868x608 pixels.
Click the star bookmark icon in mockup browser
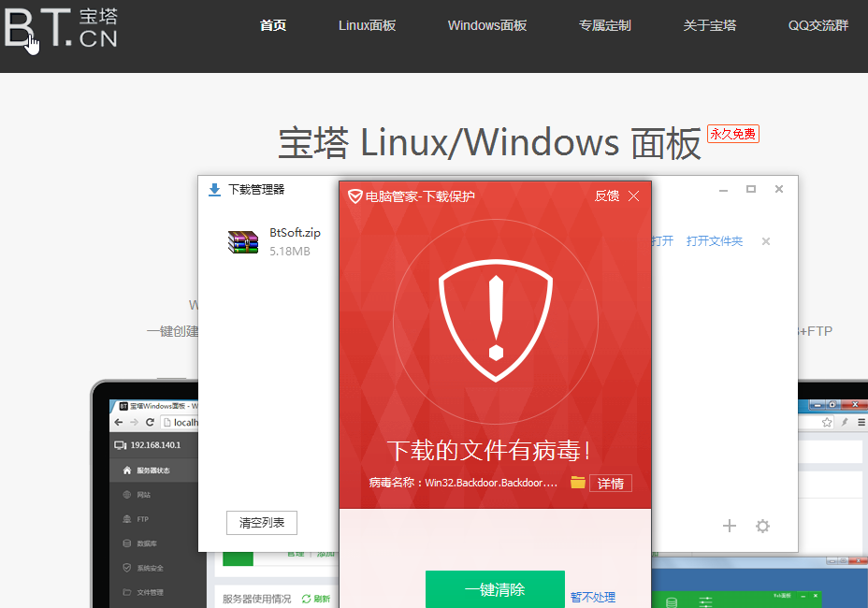tap(827, 423)
